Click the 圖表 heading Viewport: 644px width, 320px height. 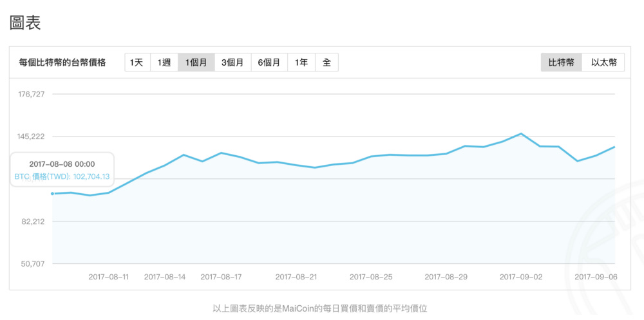(x=25, y=23)
